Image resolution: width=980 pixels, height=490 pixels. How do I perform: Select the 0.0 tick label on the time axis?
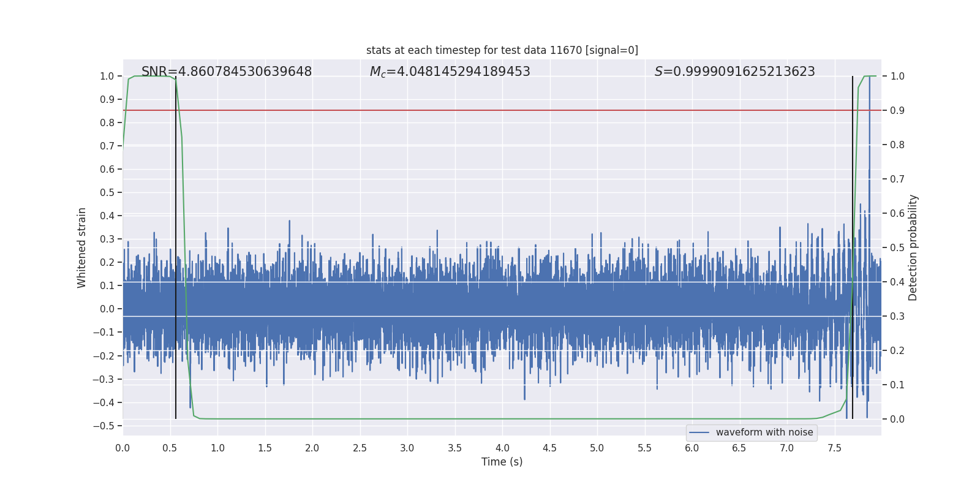[x=123, y=448]
